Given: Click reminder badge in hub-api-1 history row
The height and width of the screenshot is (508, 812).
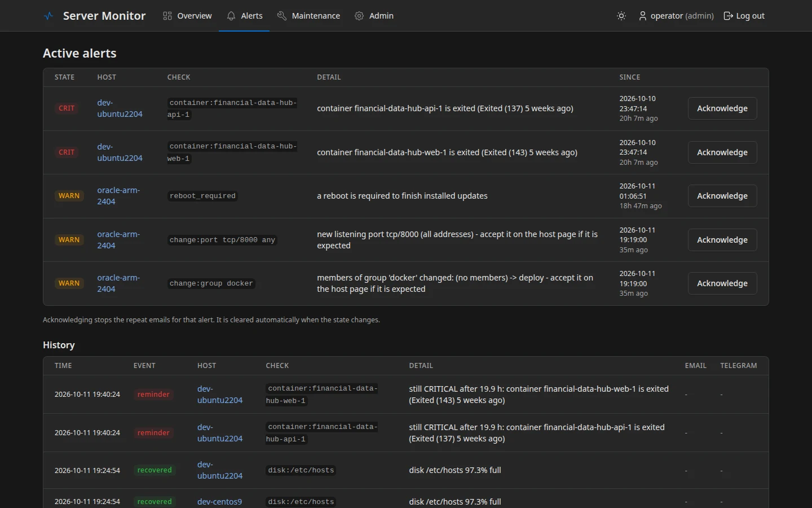Looking at the screenshot, I should (x=153, y=433).
